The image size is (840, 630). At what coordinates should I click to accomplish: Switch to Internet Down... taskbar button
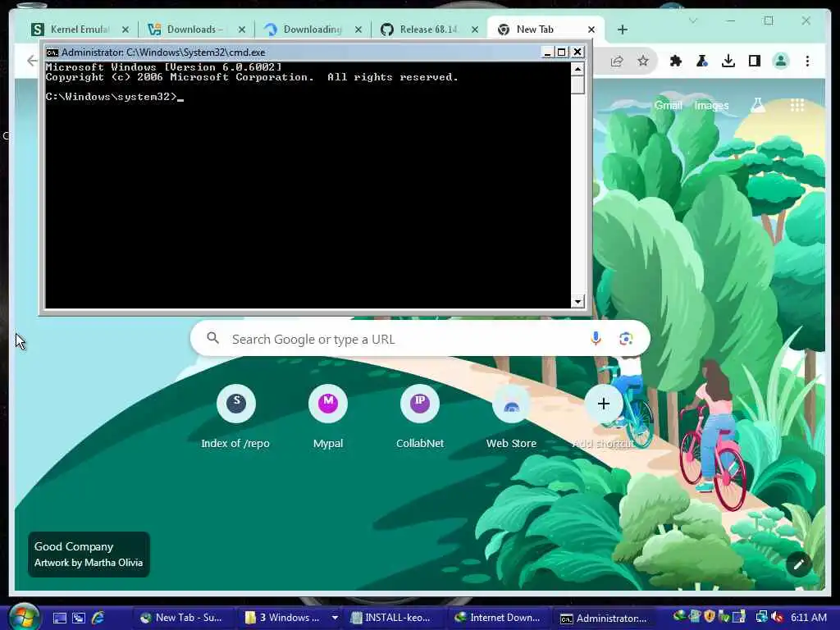(500, 618)
